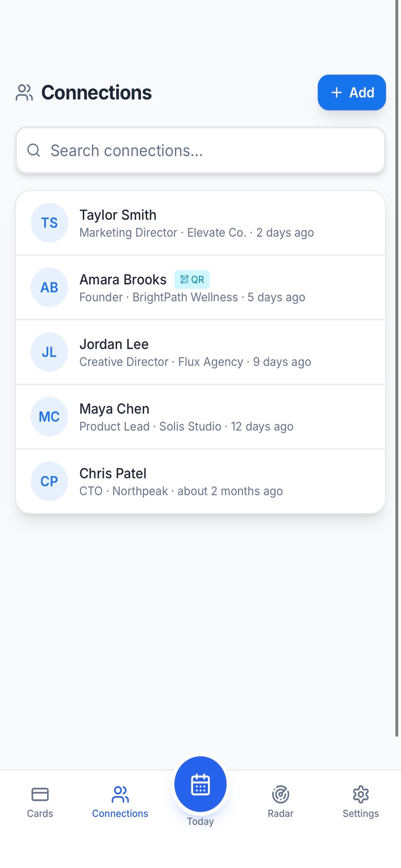The image size is (401, 868).
Task: Select the Connections people icon in navigation
Action: click(x=120, y=794)
